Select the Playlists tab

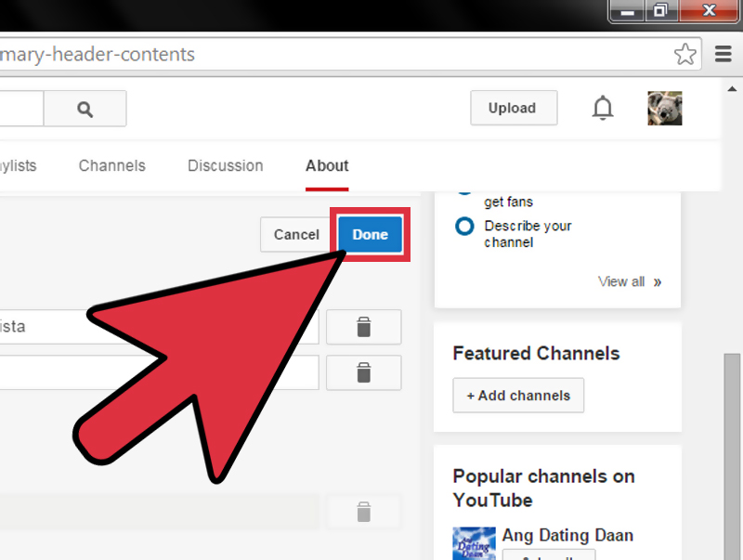pyautogui.click(x=19, y=165)
